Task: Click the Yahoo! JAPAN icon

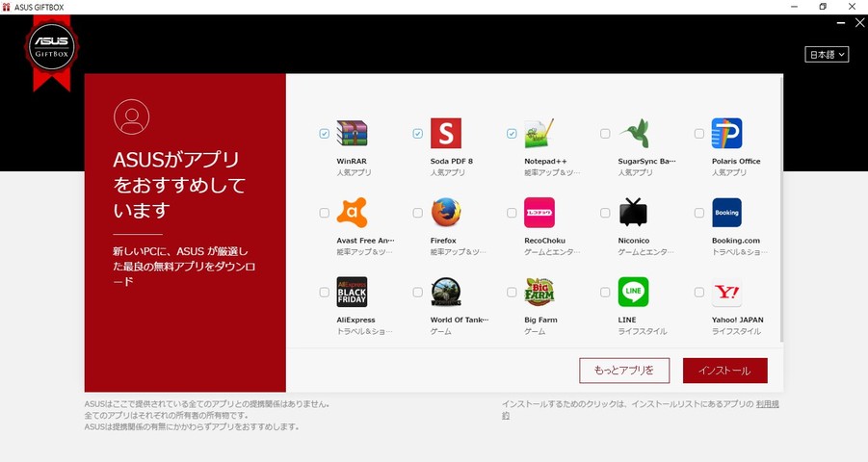Action: [726, 293]
